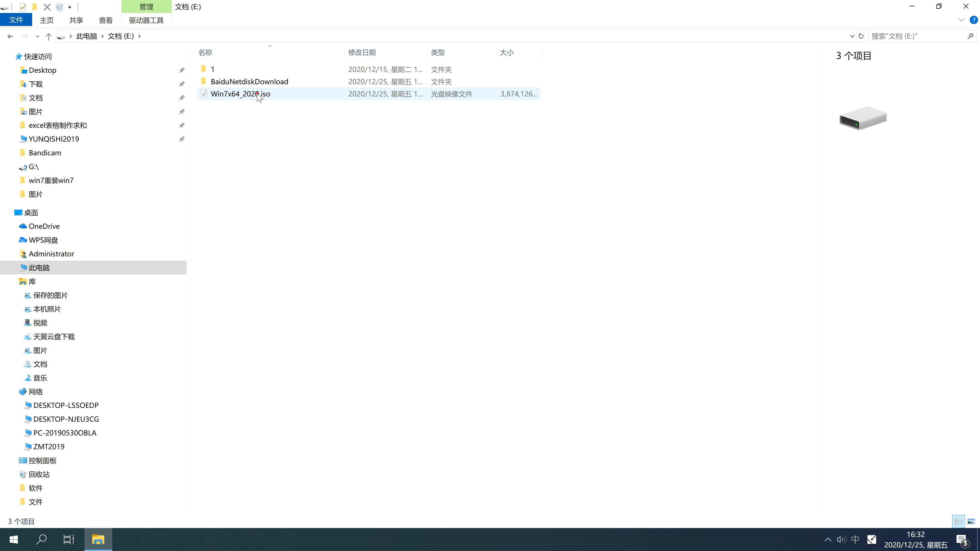Select Win7x64_2020.iso file

[x=240, y=94]
